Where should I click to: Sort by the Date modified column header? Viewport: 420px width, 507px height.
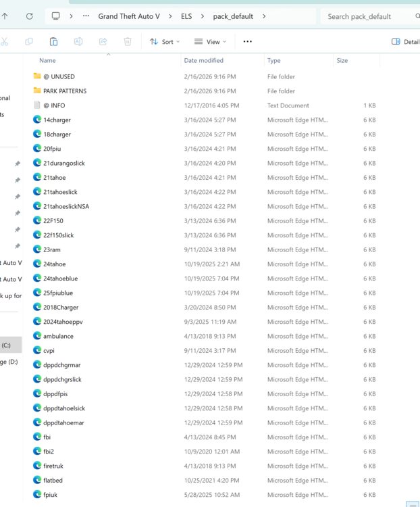coord(203,60)
